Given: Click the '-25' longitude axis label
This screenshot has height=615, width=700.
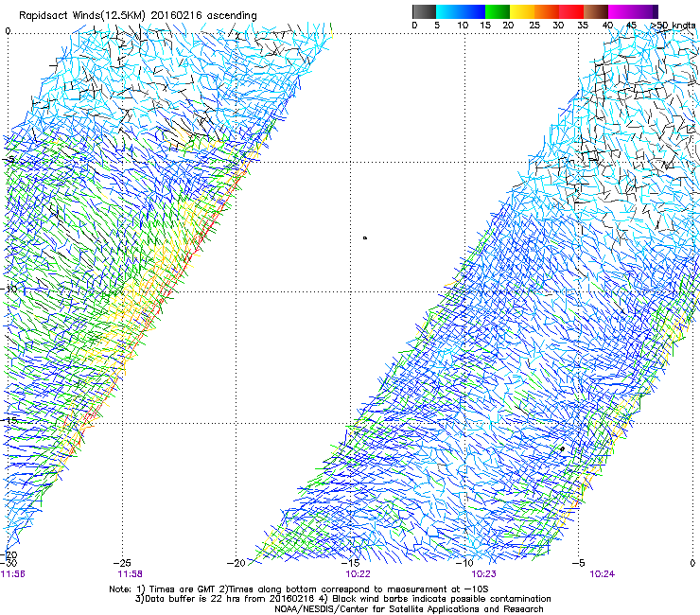Looking at the screenshot, I should coord(122,563).
